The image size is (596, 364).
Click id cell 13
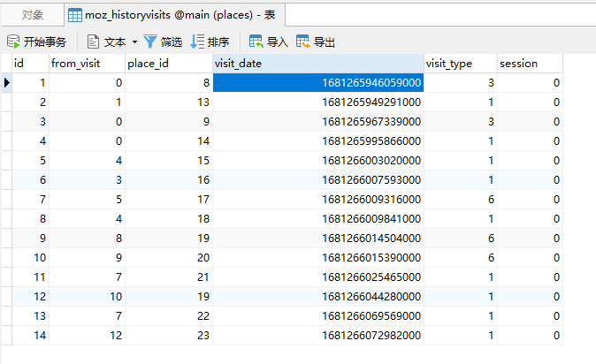point(30,315)
